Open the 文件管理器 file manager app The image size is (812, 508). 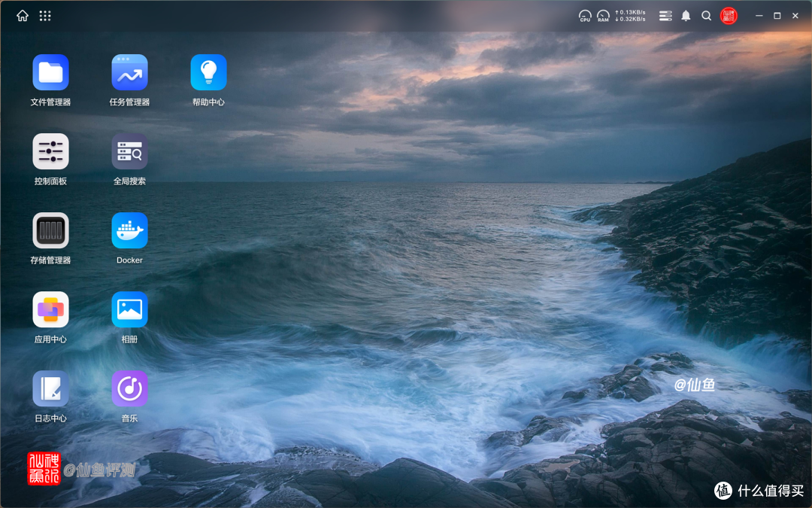[x=50, y=73]
